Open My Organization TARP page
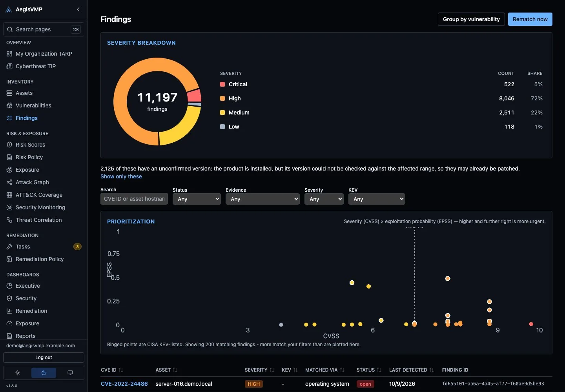The image size is (565, 392). click(x=44, y=54)
